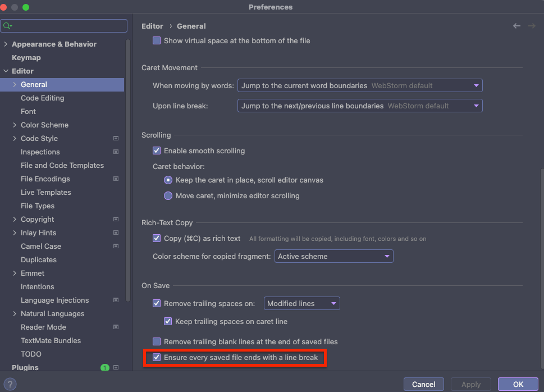Select Keymap in the preferences sidebar
The height and width of the screenshot is (392, 544).
(x=27, y=57)
